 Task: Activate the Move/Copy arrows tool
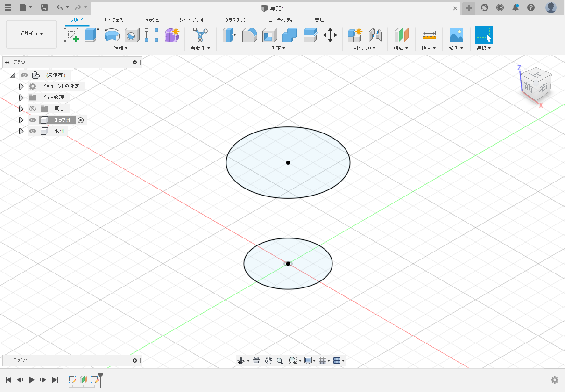click(330, 35)
